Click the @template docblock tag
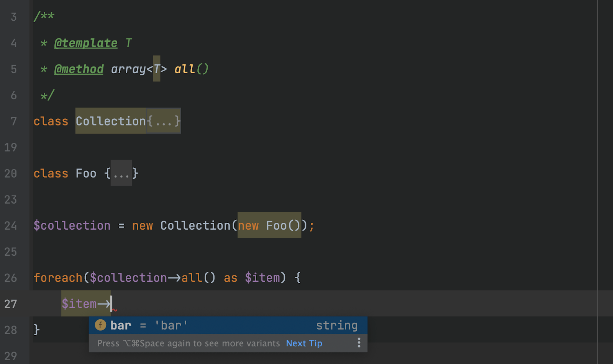 86,43
